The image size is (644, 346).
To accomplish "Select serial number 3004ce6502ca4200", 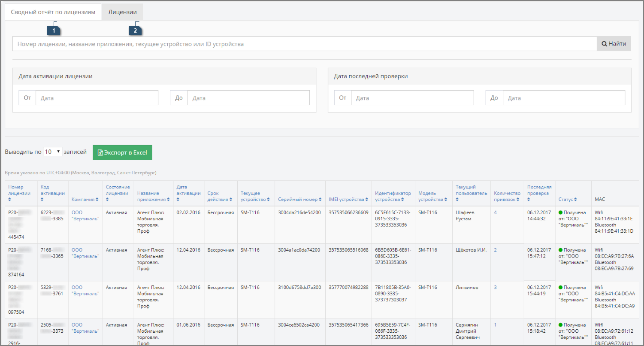I will pyautogui.click(x=299, y=325).
